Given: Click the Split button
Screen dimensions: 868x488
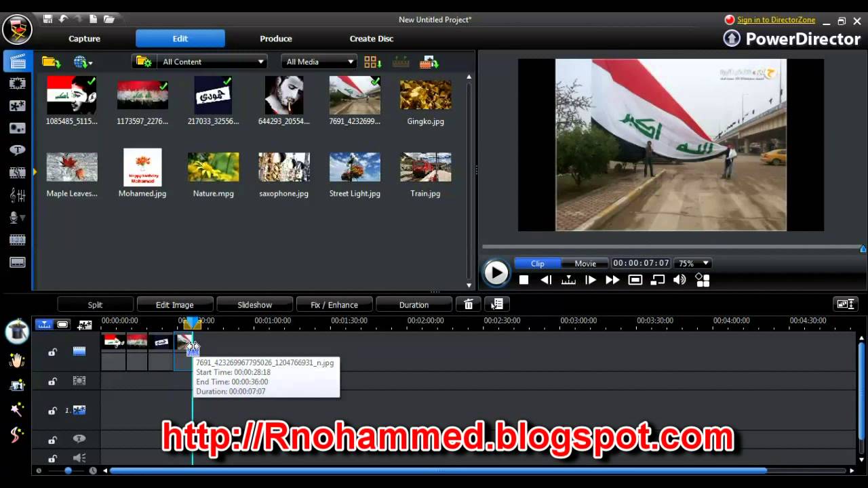Looking at the screenshot, I should 95,305.
